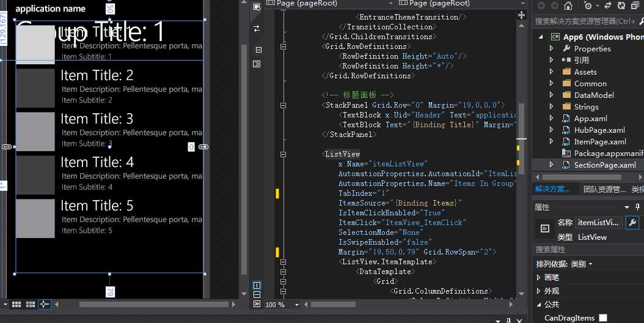Click the pop-out designer icon above the swap arrows
This screenshot has height=323, width=644.
[x=257, y=7]
